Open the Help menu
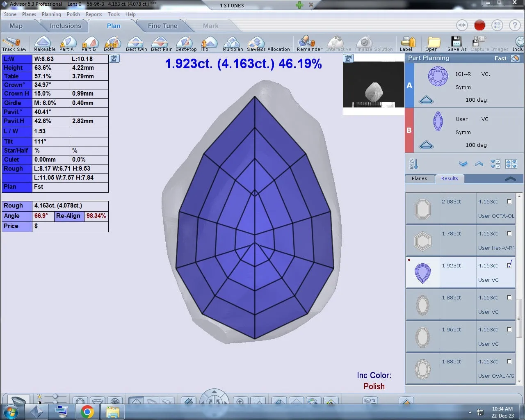The width and height of the screenshot is (525, 420). pos(130,14)
